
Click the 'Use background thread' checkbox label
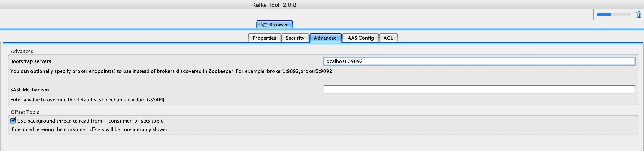tap(90, 121)
